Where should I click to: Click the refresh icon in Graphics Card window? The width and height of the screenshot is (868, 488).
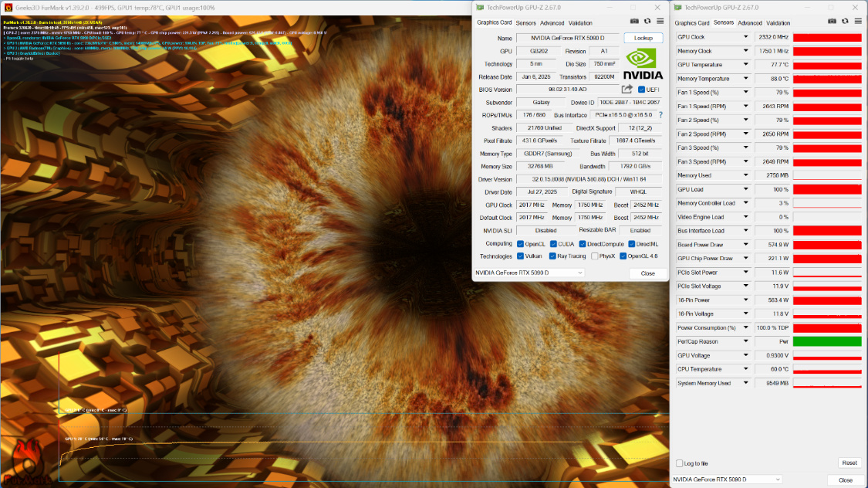pos(647,21)
